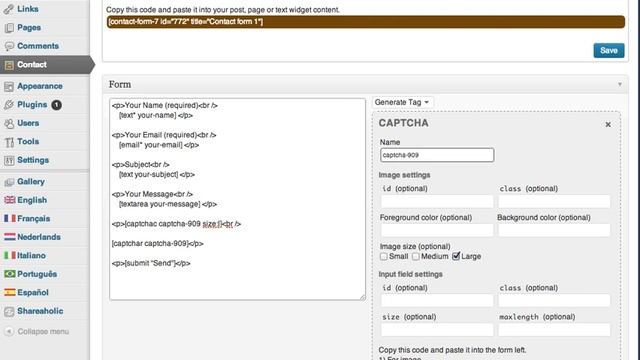Click Image settings class field

coord(554,201)
